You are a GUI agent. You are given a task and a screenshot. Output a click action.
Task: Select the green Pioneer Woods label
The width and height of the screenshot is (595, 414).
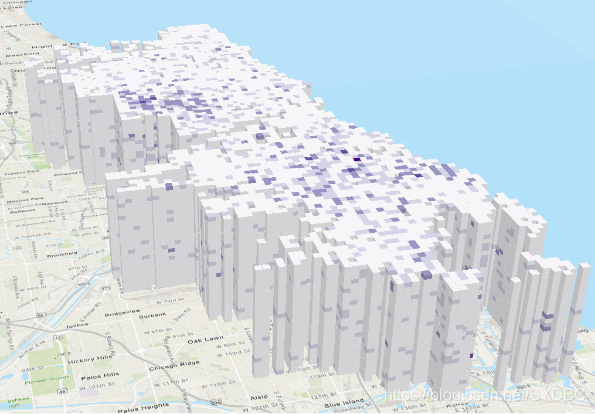pyautogui.click(x=47, y=379)
